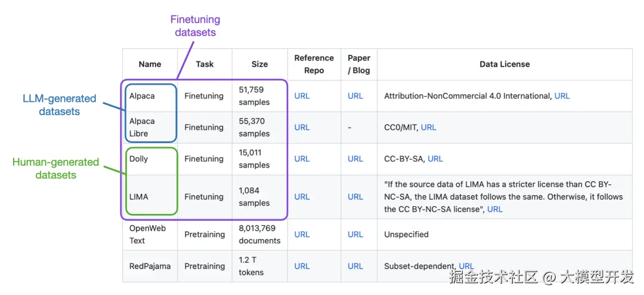Viewport: 644px width, 295px height.
Task: Open the Dolly Reference Repo URL link
Action: [302, 159]
